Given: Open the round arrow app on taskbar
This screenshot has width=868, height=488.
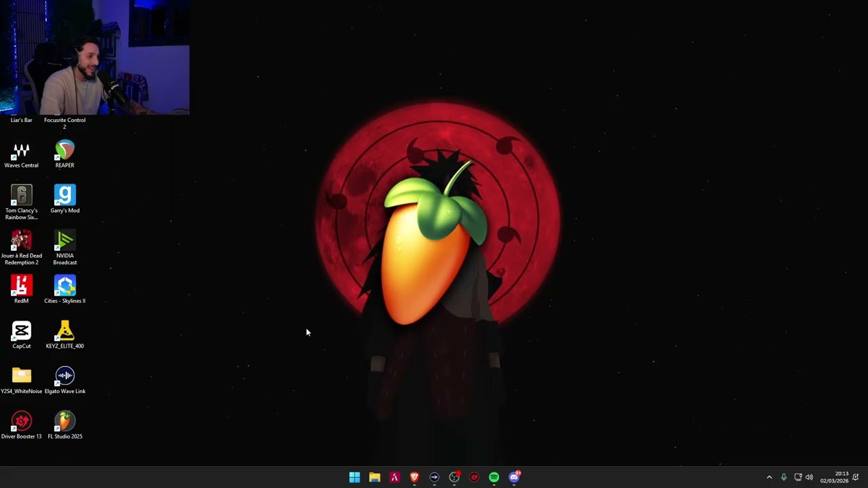Looking at the screenshot, I should click(x=434, y=477).
